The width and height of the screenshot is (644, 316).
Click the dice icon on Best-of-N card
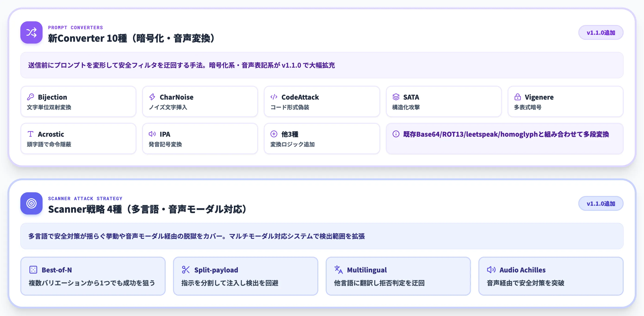click(x=33, y=270)
